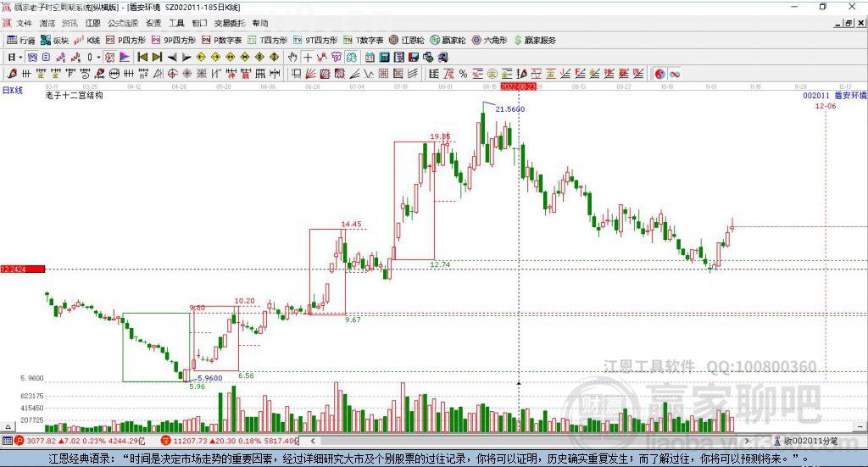Image resolution: width=868 pixels, height=467 pixels.
Task: Click the 日K线 period label
Action: point(12,90)
